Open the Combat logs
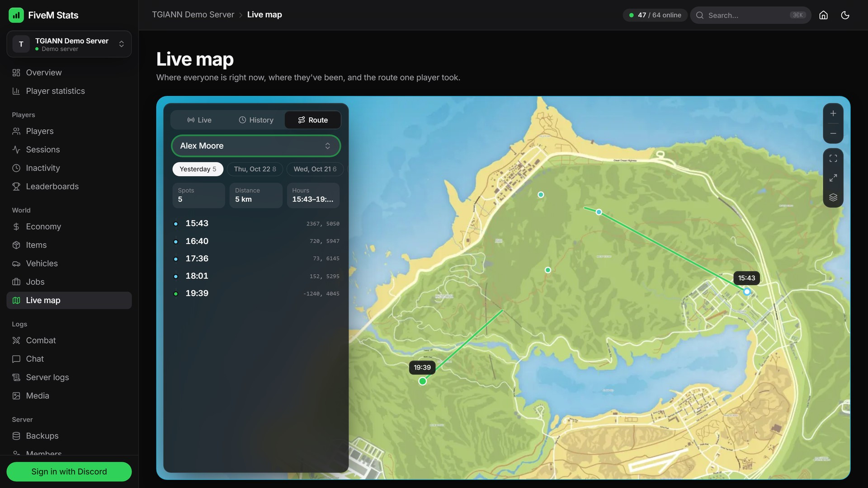Viewport: 868px width, 488px height. 69,340
